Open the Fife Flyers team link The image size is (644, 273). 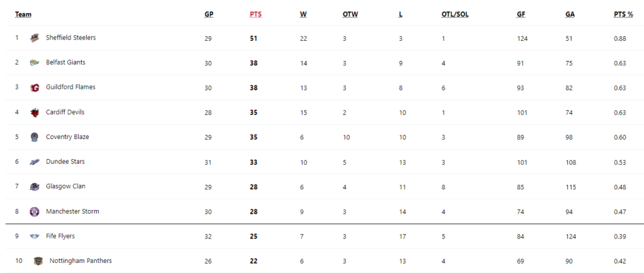click(x=60, y=236)
